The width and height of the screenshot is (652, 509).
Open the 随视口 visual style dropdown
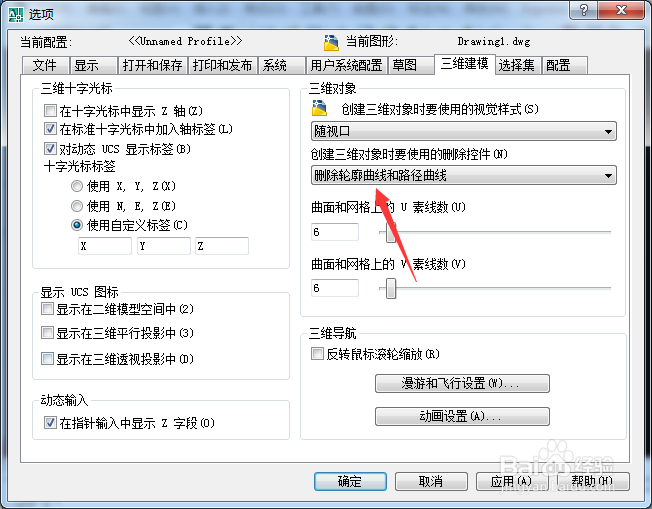464,131
